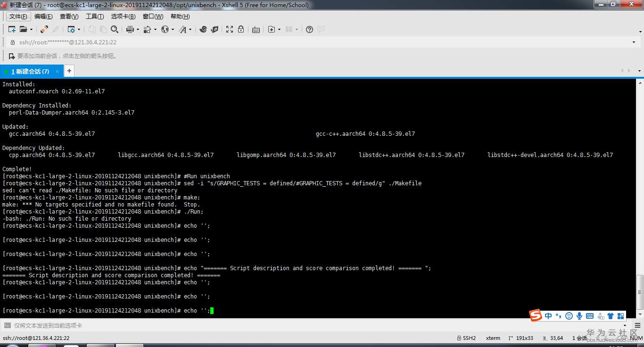The width and height of the screenshot is (644, 347).
Task: Show the tab list dropdown arrow
Action: pyautogui.click(x=639, y=71)
